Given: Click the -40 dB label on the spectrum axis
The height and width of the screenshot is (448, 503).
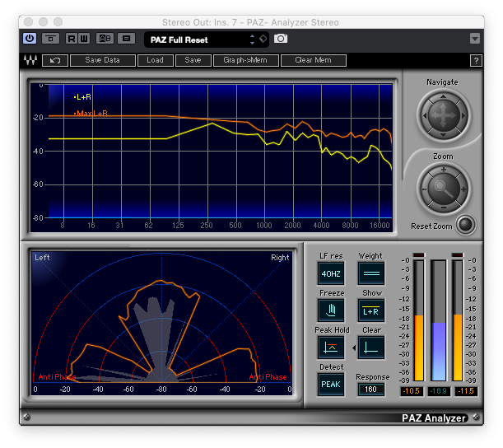Looking at the screenshot, I should point(38,152).
